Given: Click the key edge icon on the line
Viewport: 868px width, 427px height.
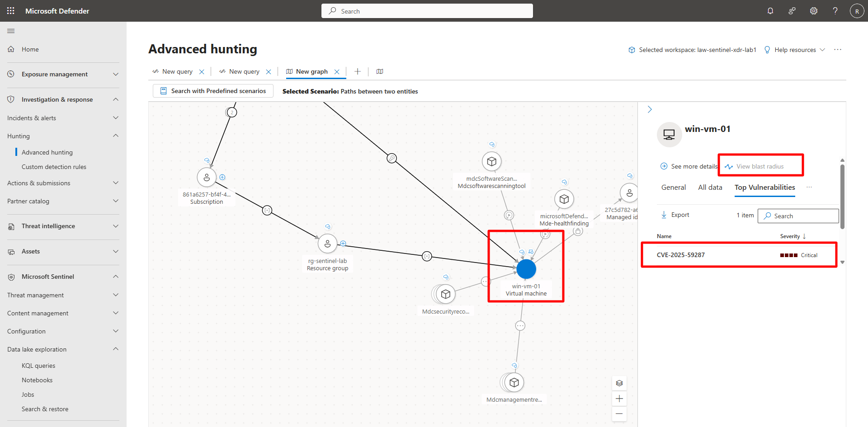Looking at the screenshot, I should [392, 158].
